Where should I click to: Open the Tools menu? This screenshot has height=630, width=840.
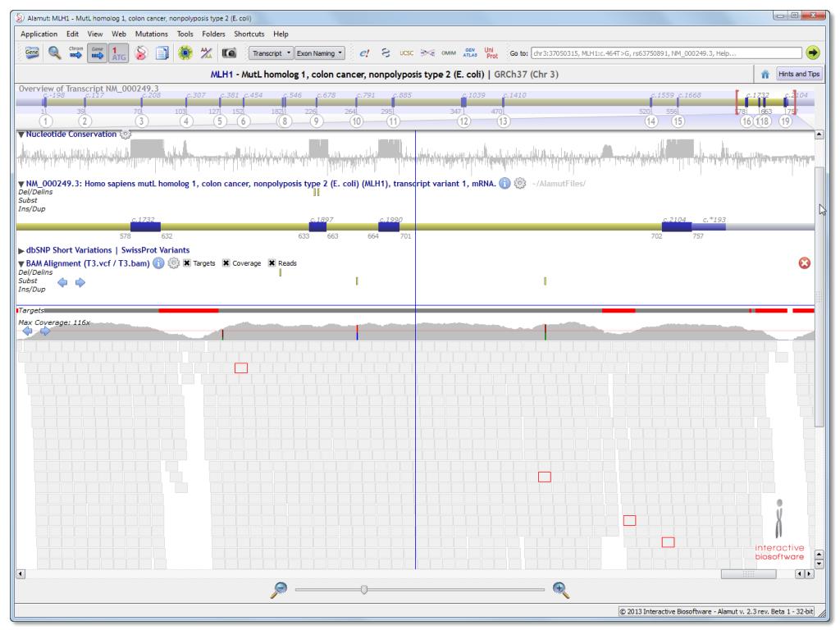coord(185,34)
